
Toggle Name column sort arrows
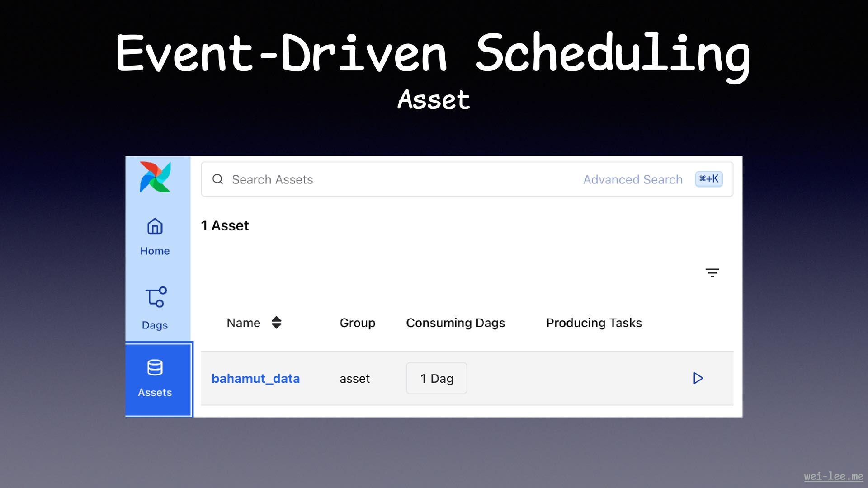(277, 323)
